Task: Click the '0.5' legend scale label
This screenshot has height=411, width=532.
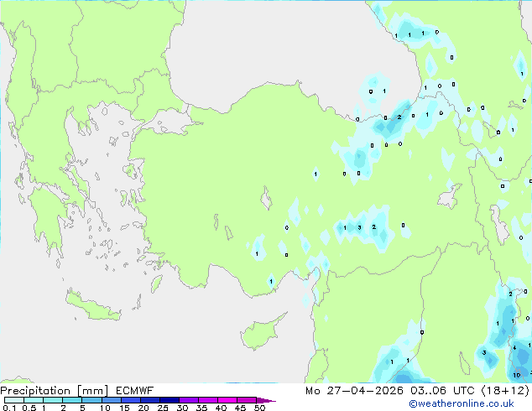Action: [29, 408]
